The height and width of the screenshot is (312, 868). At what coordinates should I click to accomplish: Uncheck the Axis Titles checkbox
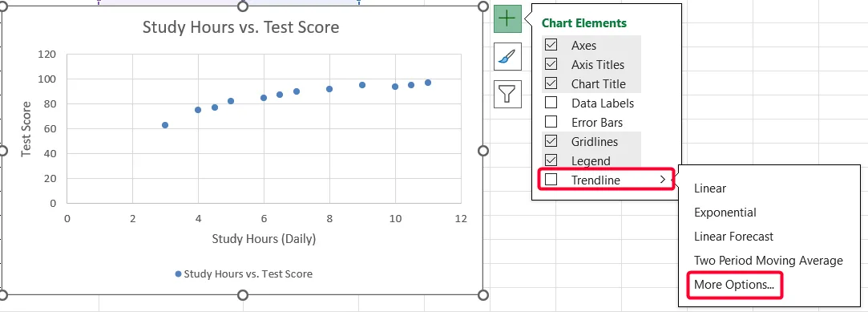pos(551,64)
